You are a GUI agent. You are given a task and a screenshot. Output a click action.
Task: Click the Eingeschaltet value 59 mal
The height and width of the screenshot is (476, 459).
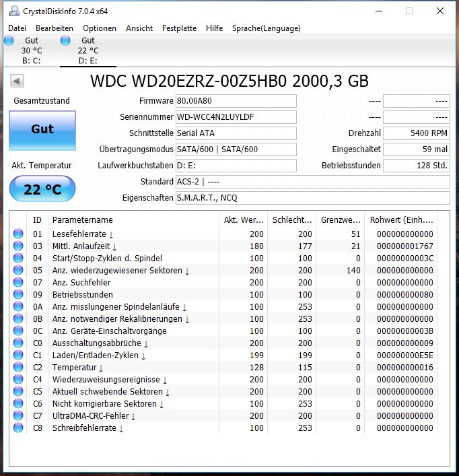(x=417, y=149)
